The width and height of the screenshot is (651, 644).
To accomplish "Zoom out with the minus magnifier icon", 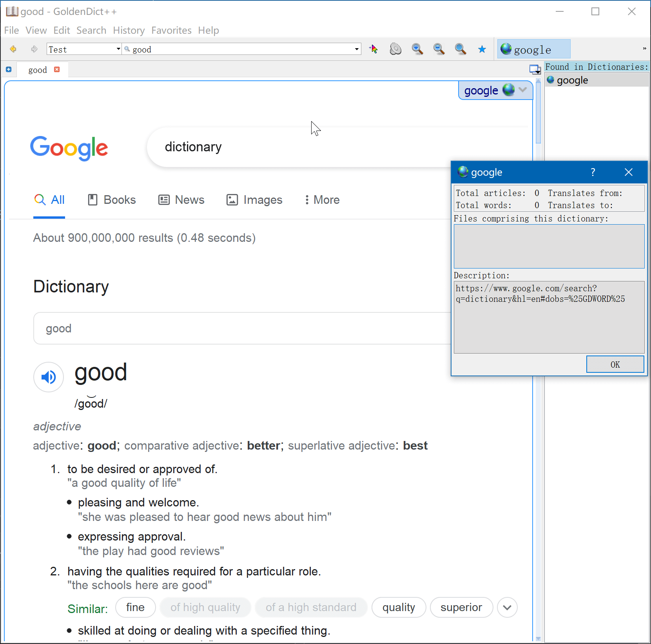I will point(439,49).
